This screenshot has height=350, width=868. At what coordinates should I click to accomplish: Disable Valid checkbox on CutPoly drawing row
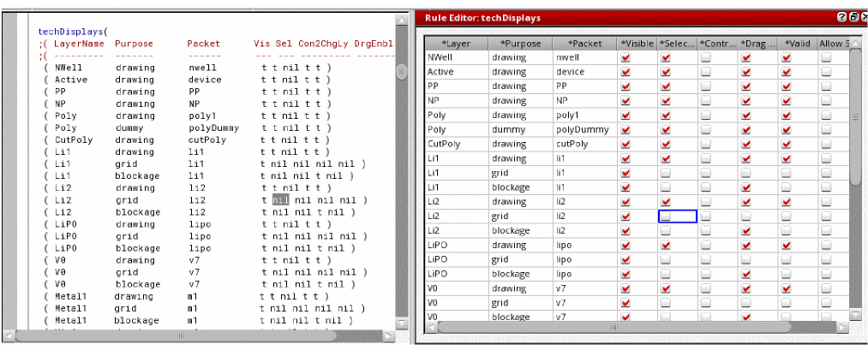(x=786, y=145)
